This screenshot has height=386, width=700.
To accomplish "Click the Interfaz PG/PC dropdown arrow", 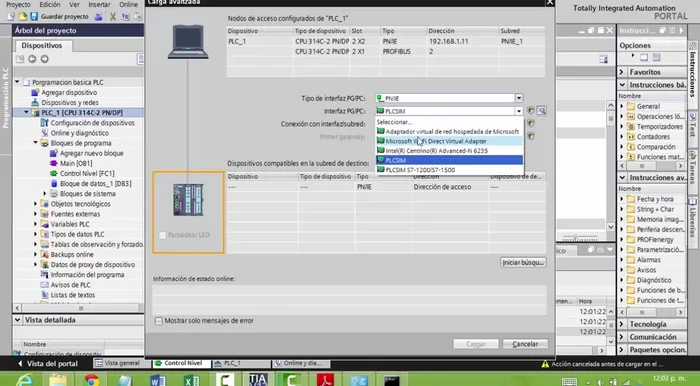I will coord(519,111).
